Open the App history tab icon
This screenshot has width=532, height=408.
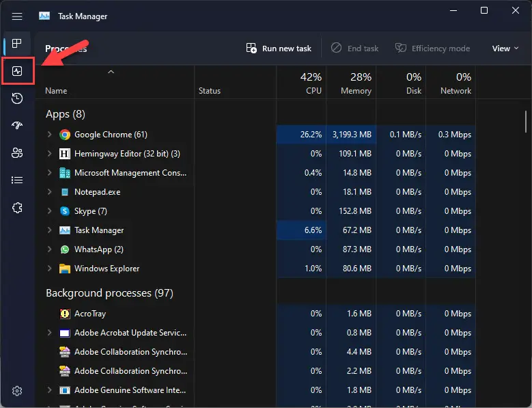click(x=17, y=98)
